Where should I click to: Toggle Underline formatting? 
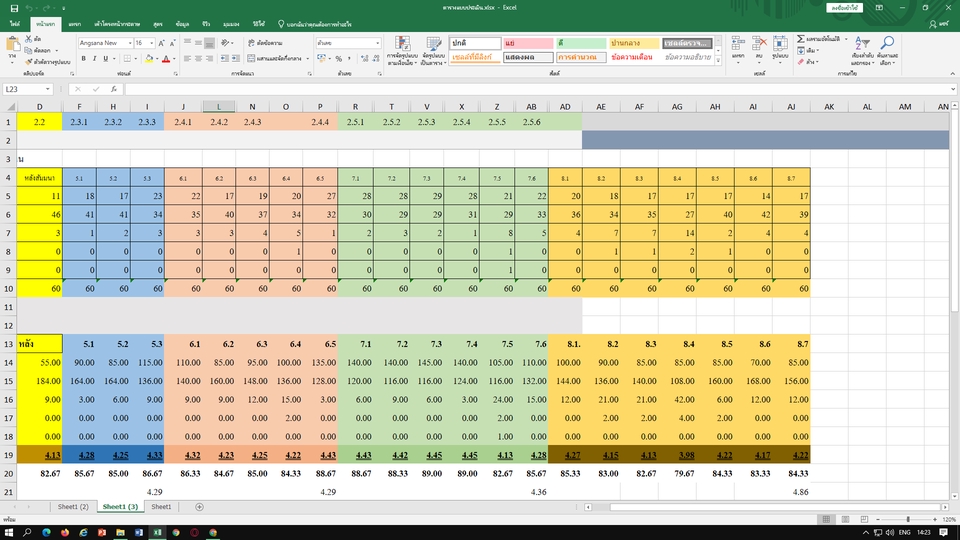(105, 59)
